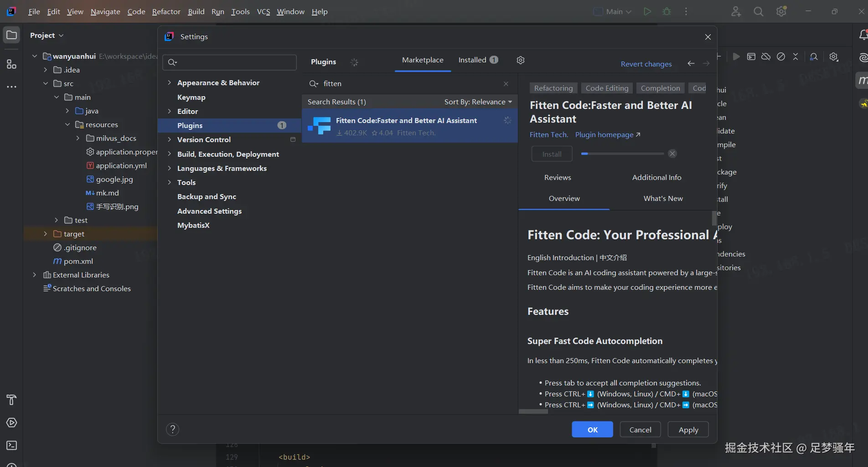Expand the Appearance & Behavior section
This screenshot has width=868, height=467.
tap(169, 82)
